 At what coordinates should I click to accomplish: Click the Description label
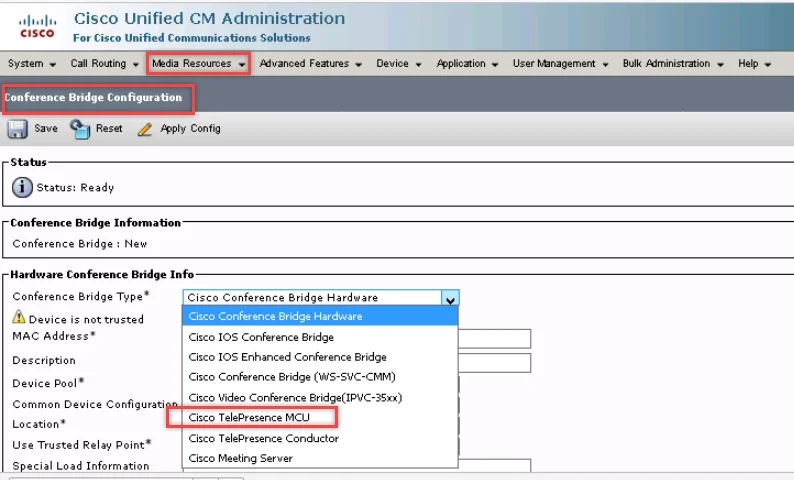click(44, 360)
